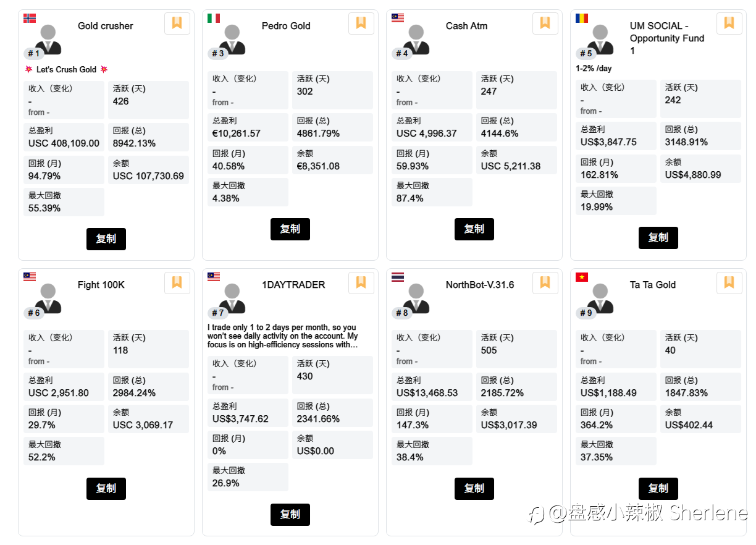Click bookmark icon on Fight 100K card
Screen dimensions: 756x545
tap(177, 282)
